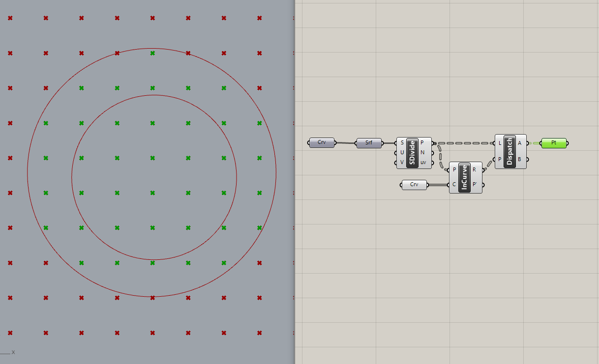The image size is (599, 364).
Task: Click the S input of SDivide
Action: [x=402, y=143]
